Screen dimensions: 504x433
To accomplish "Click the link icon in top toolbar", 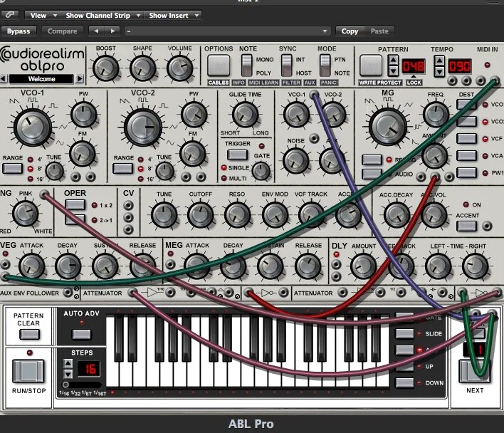I will [x=10, y=15].
